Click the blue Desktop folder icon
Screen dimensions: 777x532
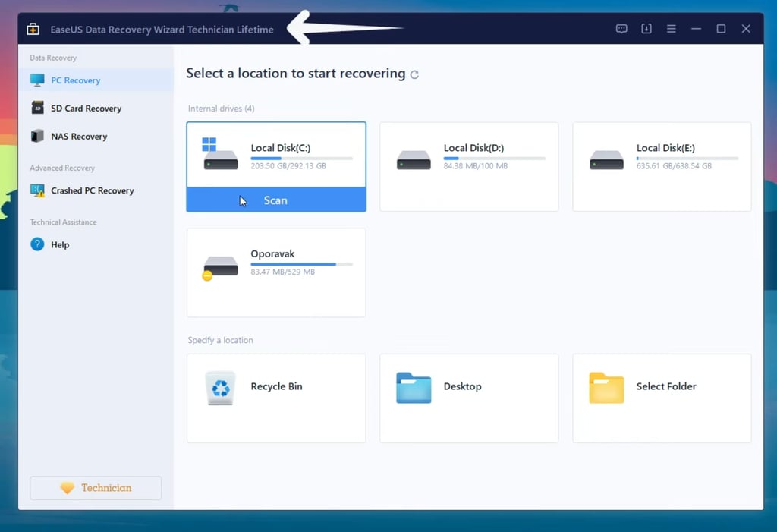tap(414, 388)
